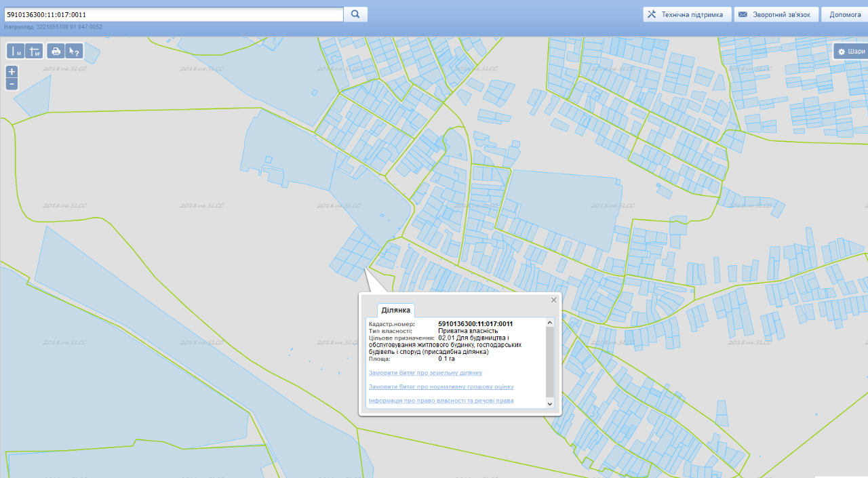Click the 0.1 га area value
868x478 pixels.
point(446,359)
